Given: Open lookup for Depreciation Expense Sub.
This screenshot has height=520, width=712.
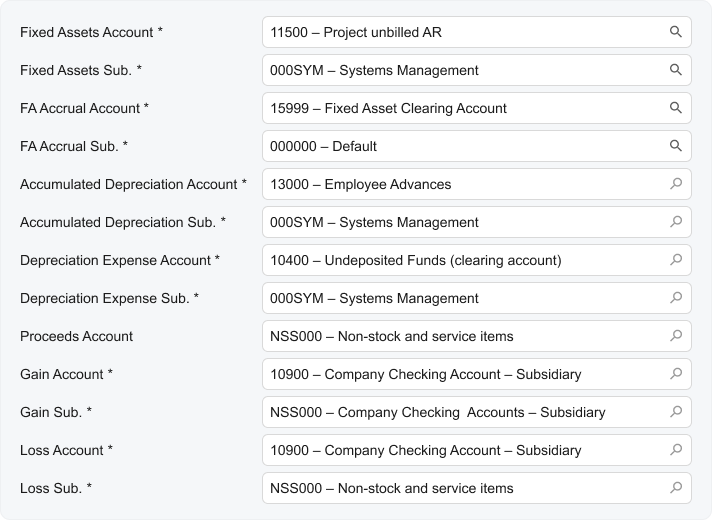Looking at the screenshot, I should (676, 298).
